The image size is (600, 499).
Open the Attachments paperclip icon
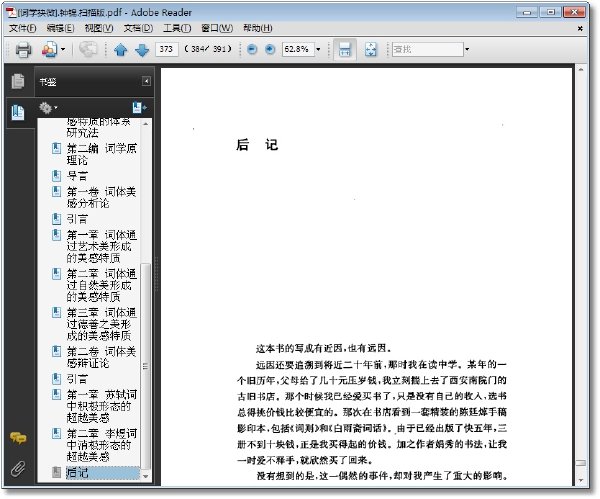[18, 468]
